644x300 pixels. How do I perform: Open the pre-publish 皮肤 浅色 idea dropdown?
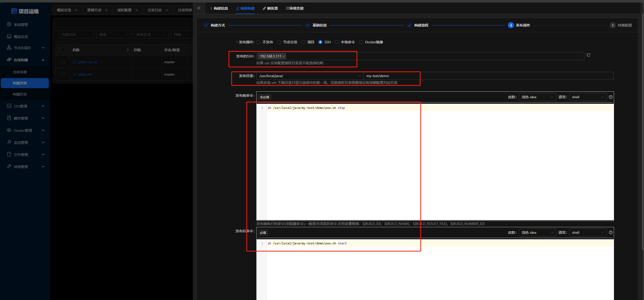coord(537,97)
